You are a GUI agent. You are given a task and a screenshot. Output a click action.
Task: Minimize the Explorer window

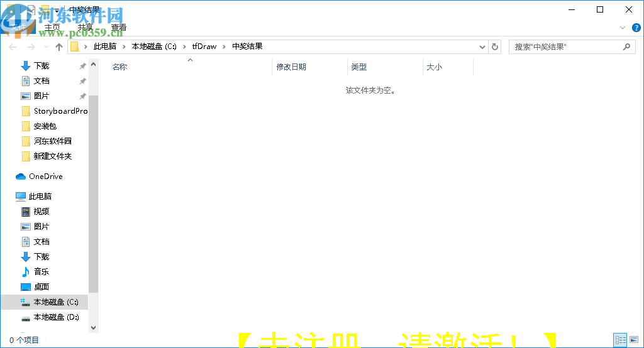(571, 9)
